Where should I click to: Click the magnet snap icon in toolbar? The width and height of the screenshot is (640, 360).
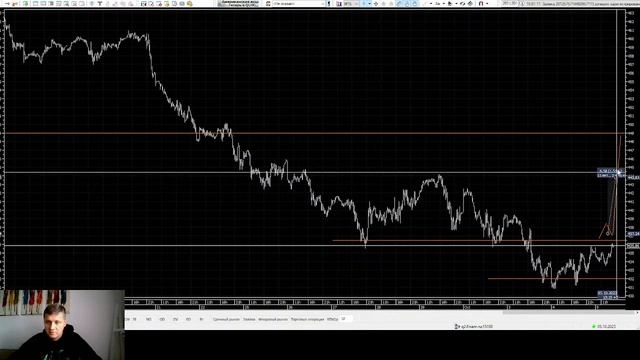click(x=481, y=3)
